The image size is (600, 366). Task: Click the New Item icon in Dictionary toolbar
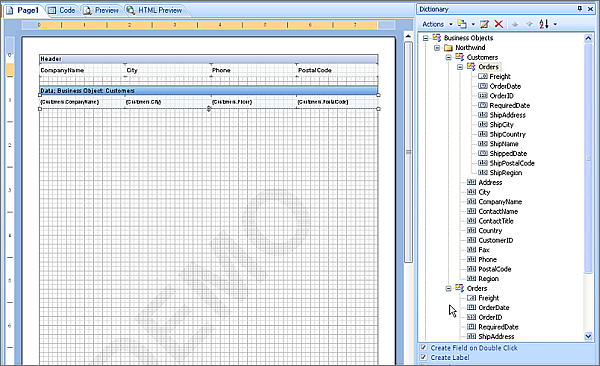click(462, 24)
